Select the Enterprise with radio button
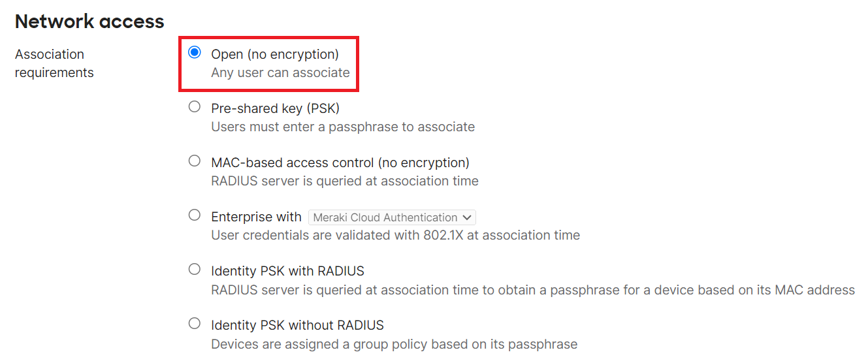 point(194,215)
